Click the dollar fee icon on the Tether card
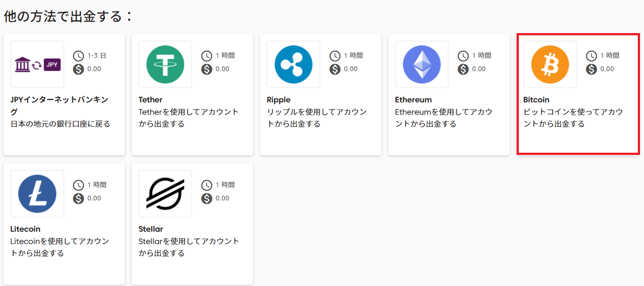This screenshot has width=644, height=286. pos(207,69)
